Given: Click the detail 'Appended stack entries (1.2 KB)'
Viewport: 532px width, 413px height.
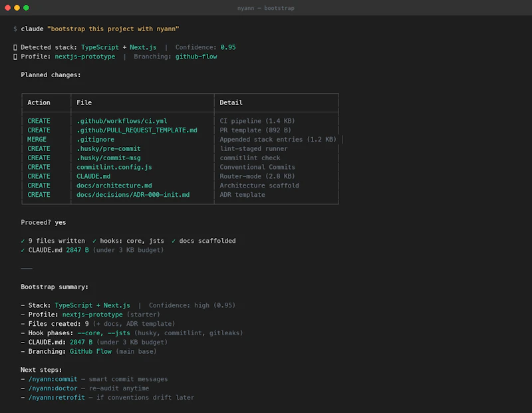Looking at the screenshot, I should 278,139.
